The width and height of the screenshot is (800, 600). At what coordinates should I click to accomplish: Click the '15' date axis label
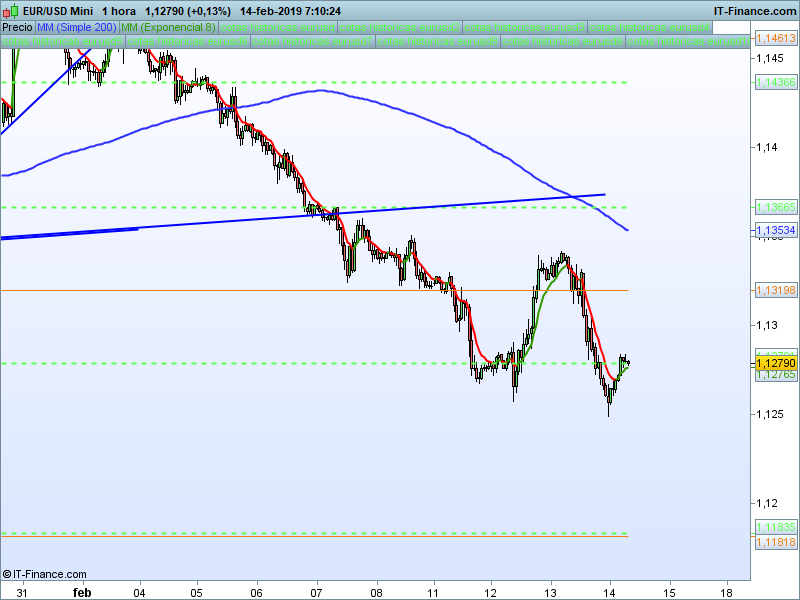[x=669, y=593]
